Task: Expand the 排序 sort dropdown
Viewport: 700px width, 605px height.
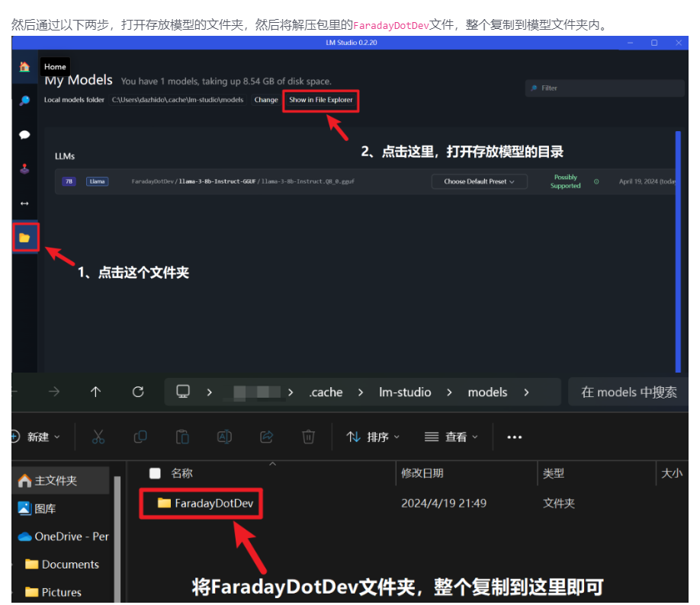Action: coord(373,437)
